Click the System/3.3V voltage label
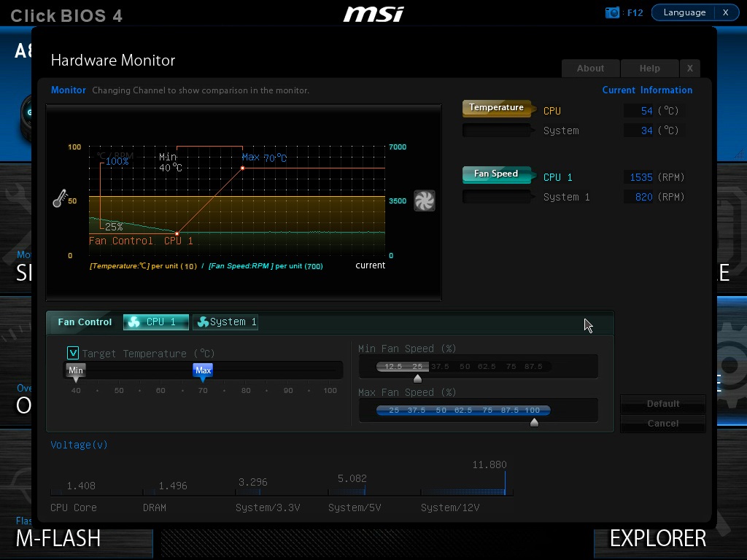Viewport: 747px width, 560px height. click(x=268, y=507)
